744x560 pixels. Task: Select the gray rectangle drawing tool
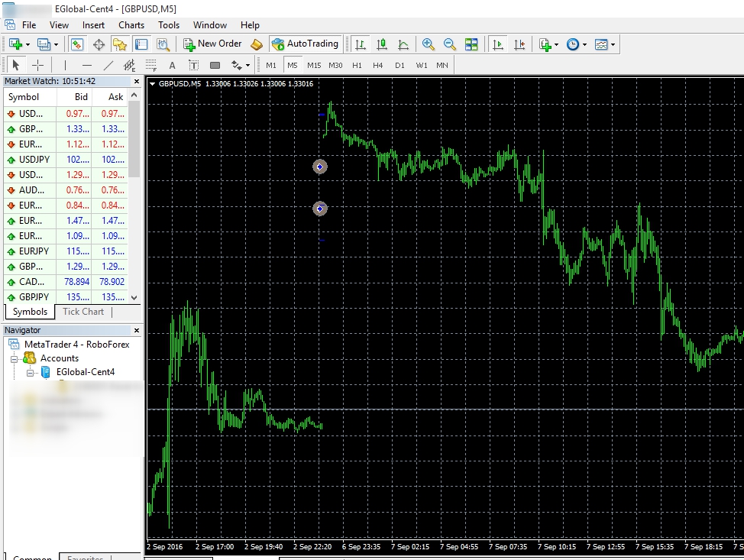tap(215, 65)
